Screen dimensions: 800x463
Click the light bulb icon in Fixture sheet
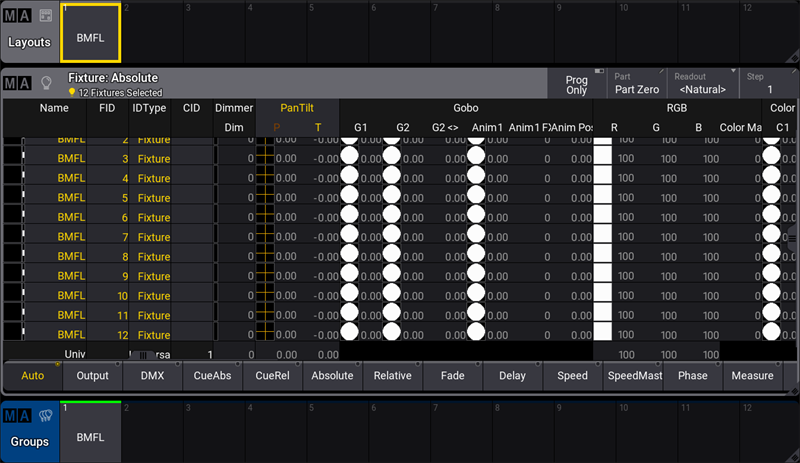45,83
